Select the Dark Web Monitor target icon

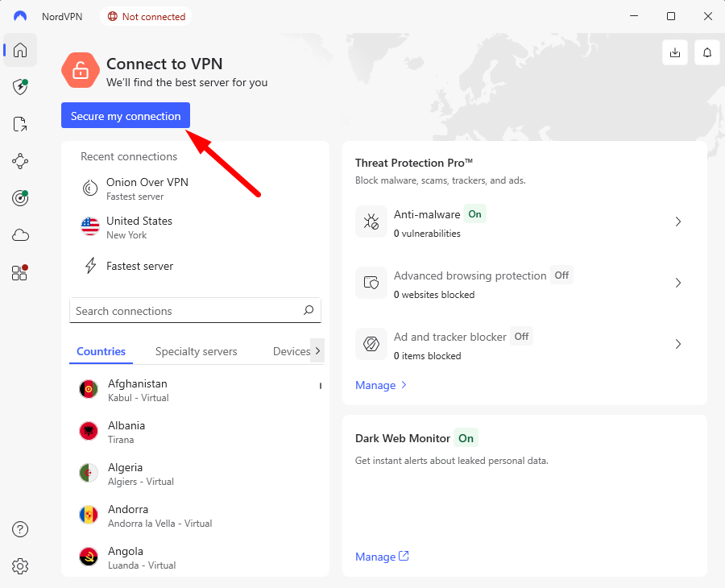[x=20, y=197]
